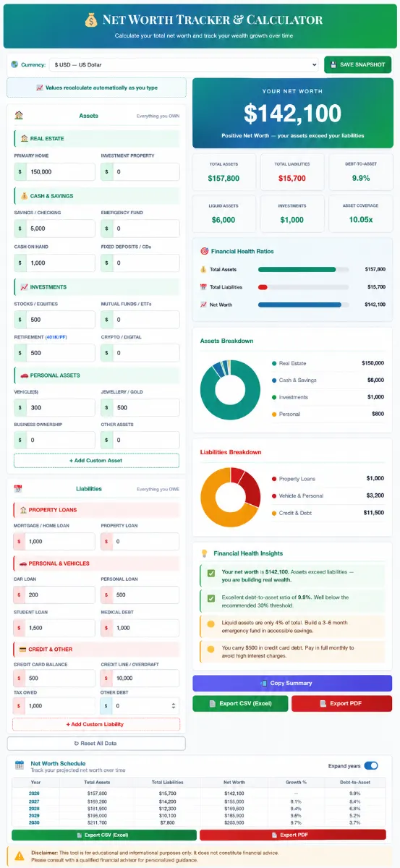Click the Debt-to-Asset column header
The image size is (400, 868).
(355, 782)
